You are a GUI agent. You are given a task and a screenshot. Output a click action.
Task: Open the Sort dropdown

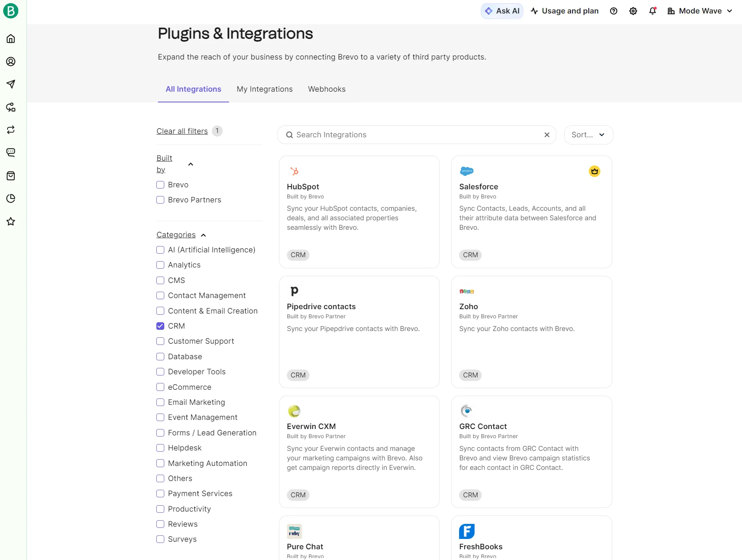(588, 135)
